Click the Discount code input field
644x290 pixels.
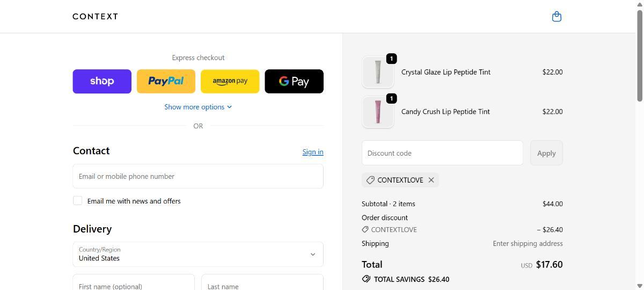pyautogui.click(x=442, y=153)
